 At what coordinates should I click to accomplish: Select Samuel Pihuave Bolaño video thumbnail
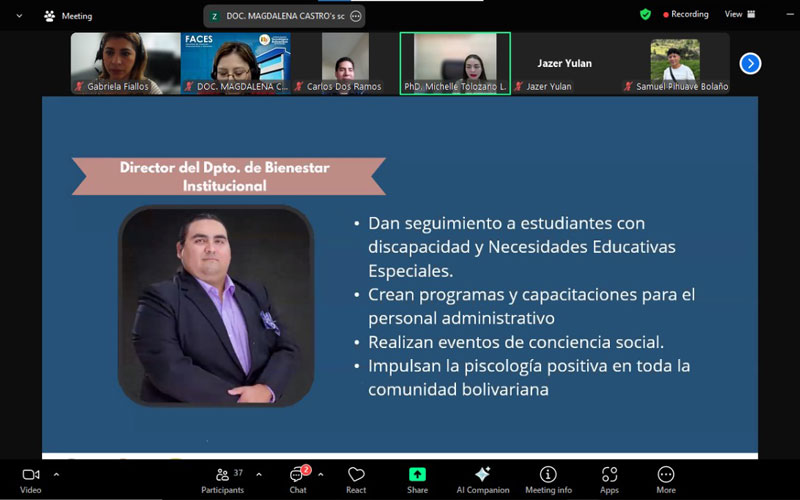pyautogui.click(x=675, y=63)
